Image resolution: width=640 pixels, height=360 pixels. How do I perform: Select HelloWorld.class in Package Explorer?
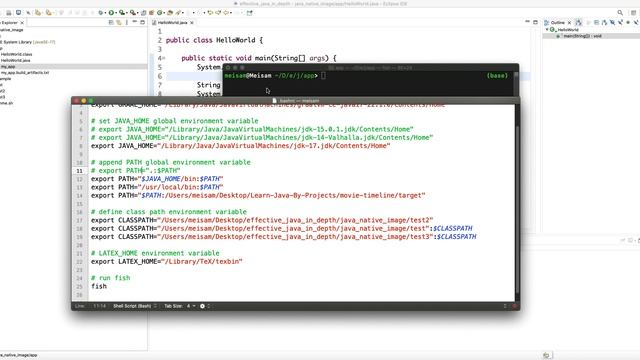16,54
